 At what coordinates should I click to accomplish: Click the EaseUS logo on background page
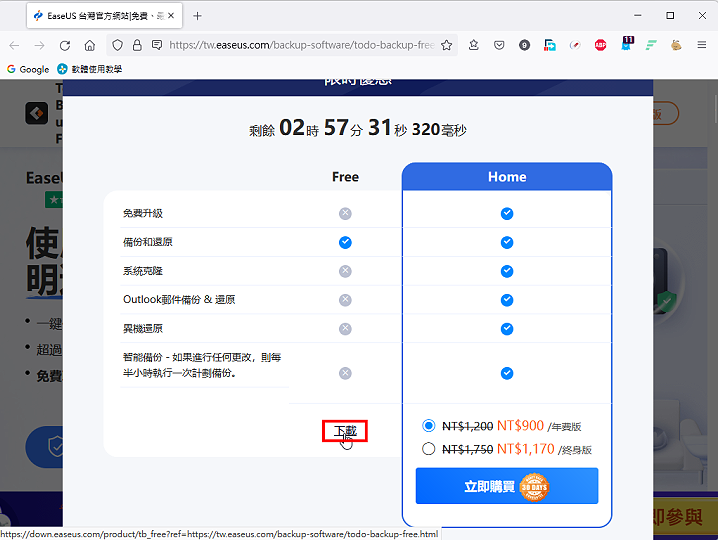pos(36,113)
